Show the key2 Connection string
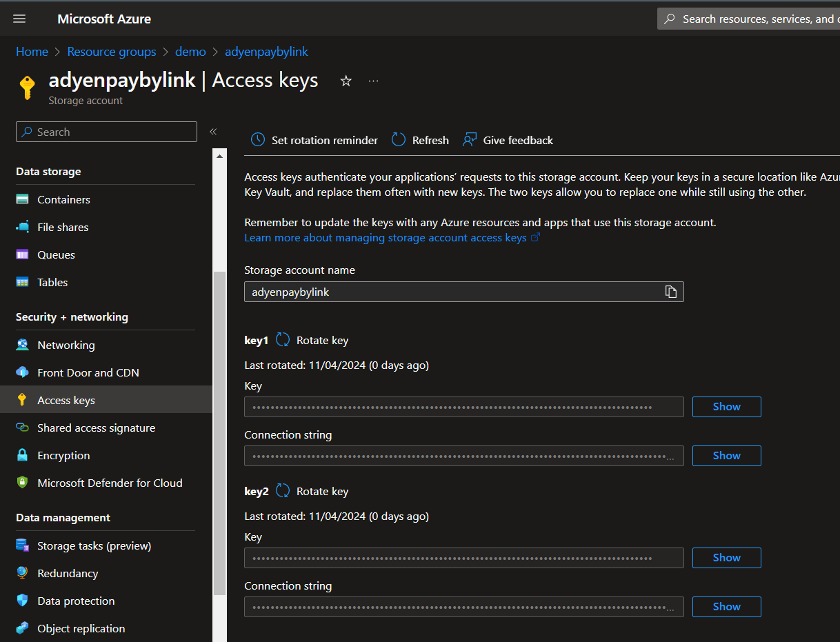Image resolution: width=840 pixels, height=642 pixels. (x=726, y=607)
